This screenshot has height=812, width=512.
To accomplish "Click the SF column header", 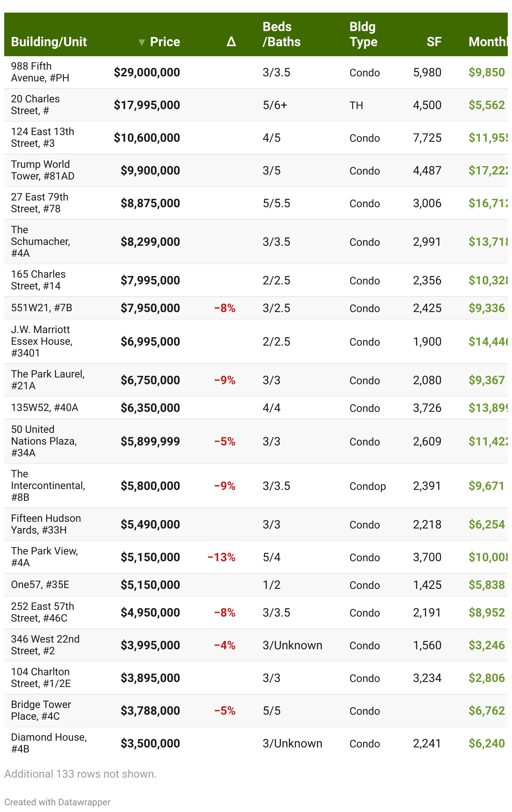I will pos(434,42).
